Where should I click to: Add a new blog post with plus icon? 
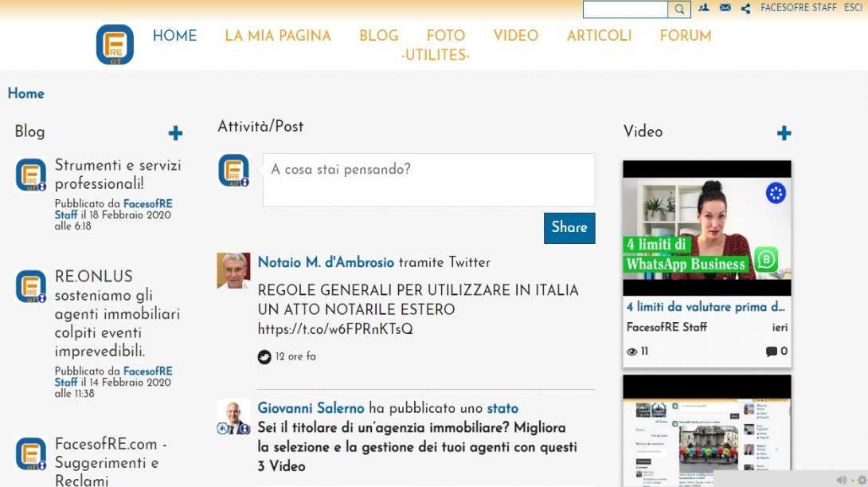(x=175, y=133)
